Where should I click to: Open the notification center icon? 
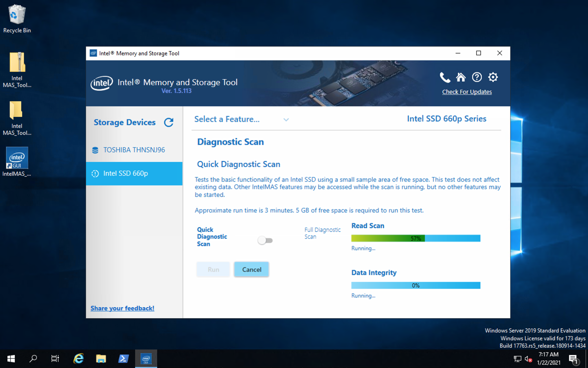point(574,359)
